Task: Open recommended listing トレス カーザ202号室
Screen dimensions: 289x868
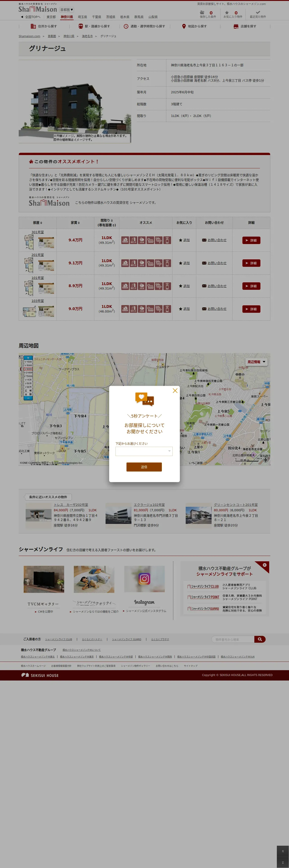Action: coord(71,505)
